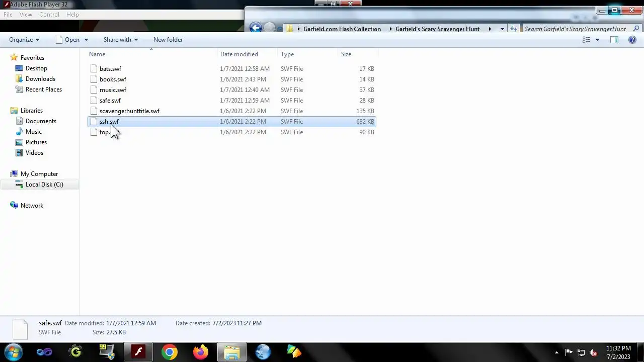Expand arrow after Garfield's Scary Scavenger Hunt breadcrumb

click(x=489, y=29)
